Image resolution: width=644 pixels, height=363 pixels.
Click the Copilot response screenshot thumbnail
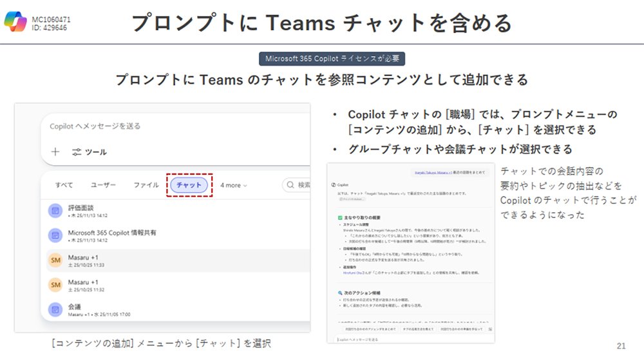click(x=411, y=253)
